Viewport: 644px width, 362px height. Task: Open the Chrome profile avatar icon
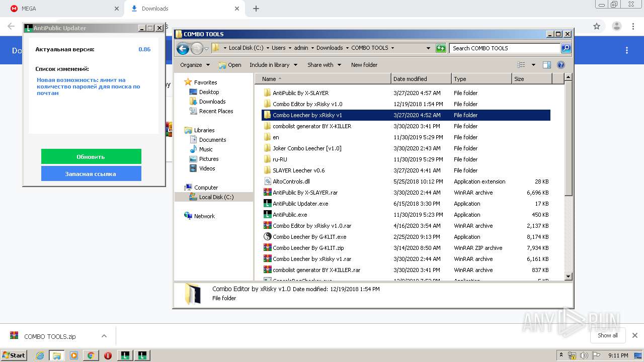[616, 26]
